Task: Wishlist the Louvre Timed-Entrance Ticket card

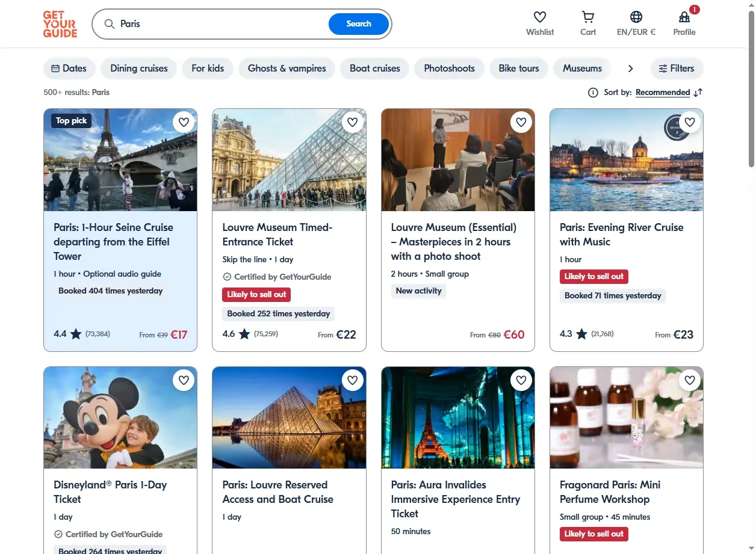Action: [x=353, y=122]
